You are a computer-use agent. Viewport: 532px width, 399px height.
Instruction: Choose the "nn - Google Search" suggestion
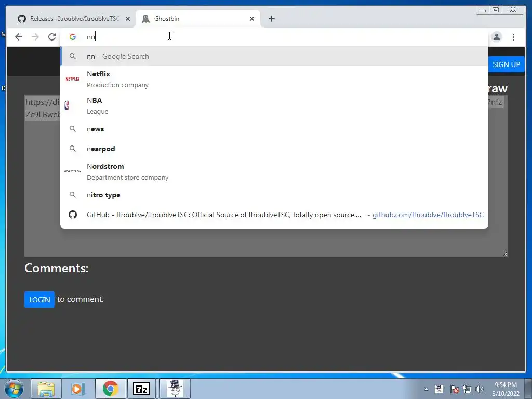coord(274,56)
